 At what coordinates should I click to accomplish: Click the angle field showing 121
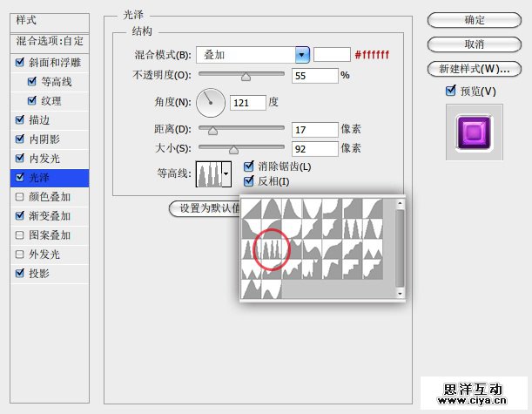tap(247, 103)
